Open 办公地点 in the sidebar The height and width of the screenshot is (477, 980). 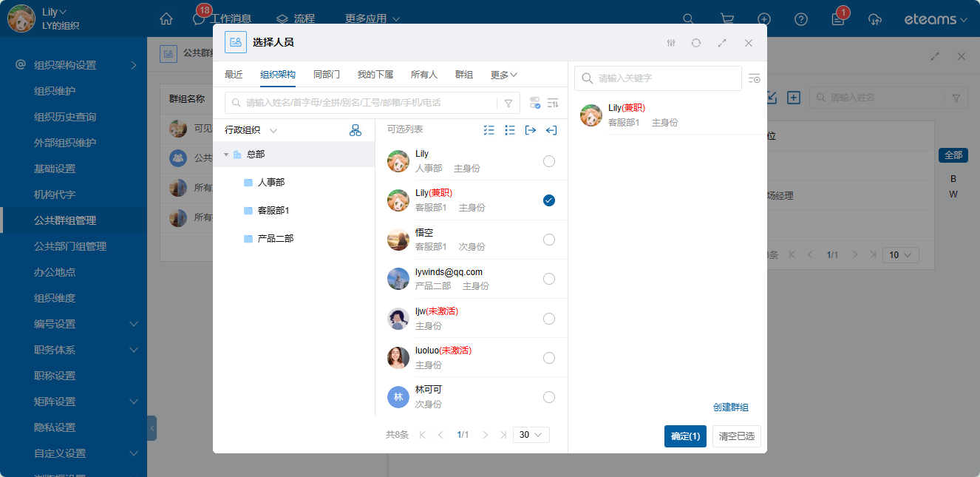pos(55,272)
